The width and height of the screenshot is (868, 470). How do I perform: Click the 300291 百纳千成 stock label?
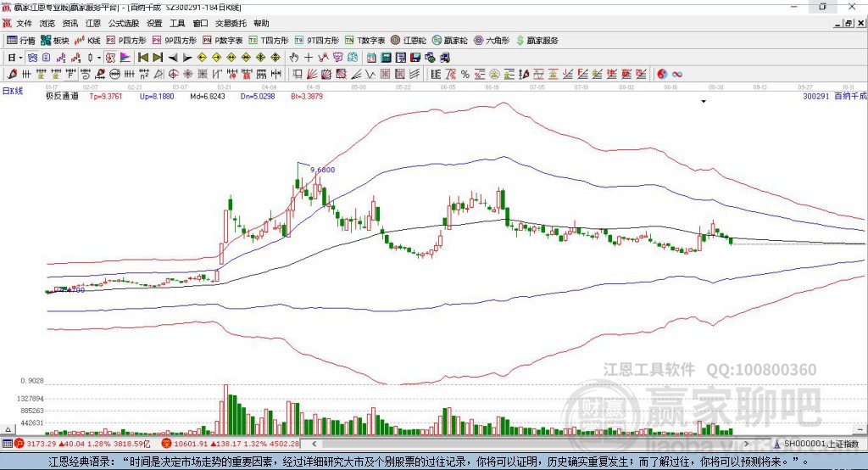pos(834,96)
